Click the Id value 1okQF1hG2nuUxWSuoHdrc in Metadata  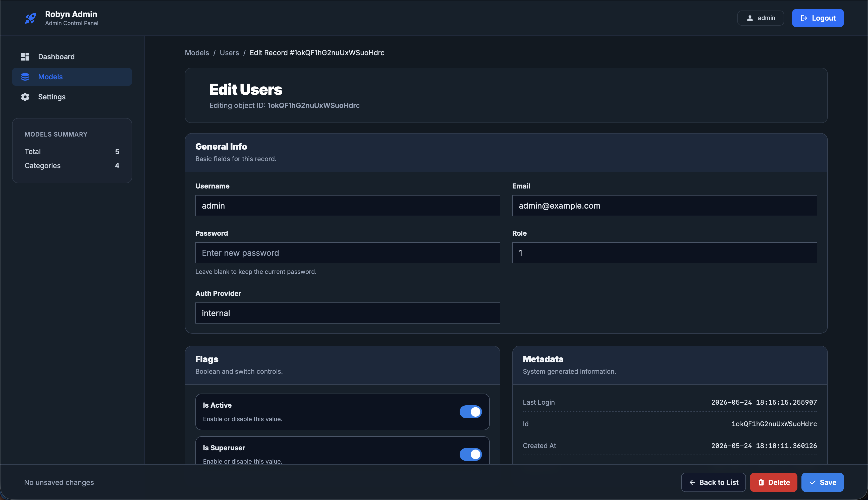point(774,424)
